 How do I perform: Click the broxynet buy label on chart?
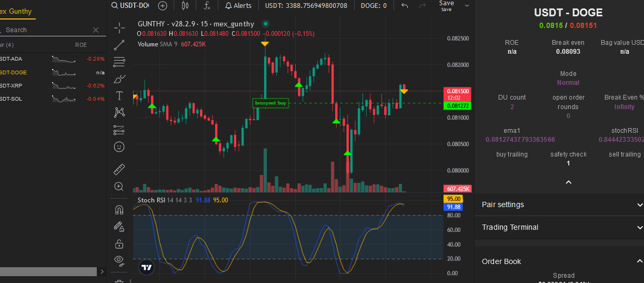pos(271,103)
